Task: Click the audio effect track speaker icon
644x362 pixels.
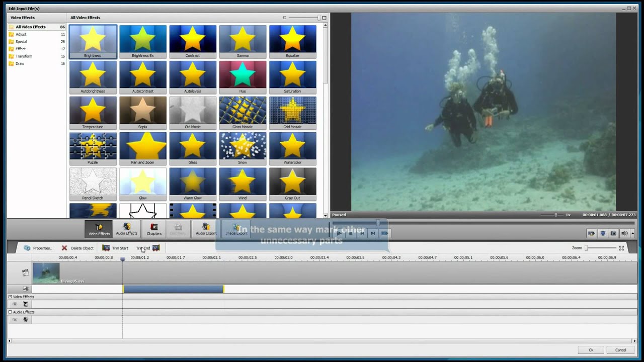Action: tap(25, 319)
